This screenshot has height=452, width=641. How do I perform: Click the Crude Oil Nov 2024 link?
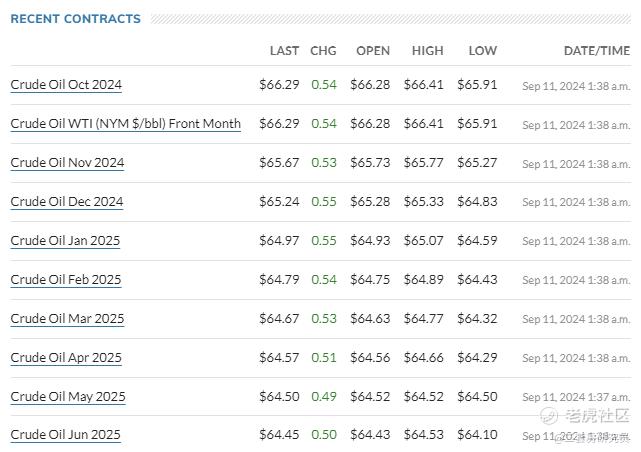pos(67,163)
